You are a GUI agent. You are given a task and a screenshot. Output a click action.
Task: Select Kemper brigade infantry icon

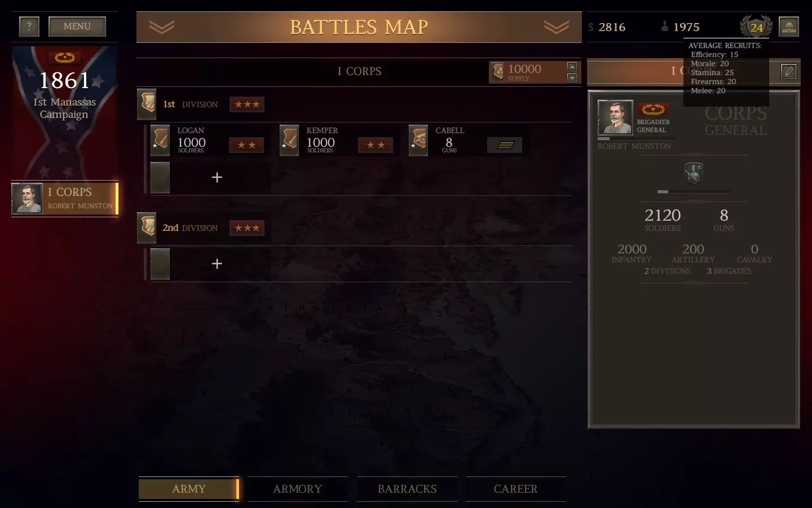[289, 140]
